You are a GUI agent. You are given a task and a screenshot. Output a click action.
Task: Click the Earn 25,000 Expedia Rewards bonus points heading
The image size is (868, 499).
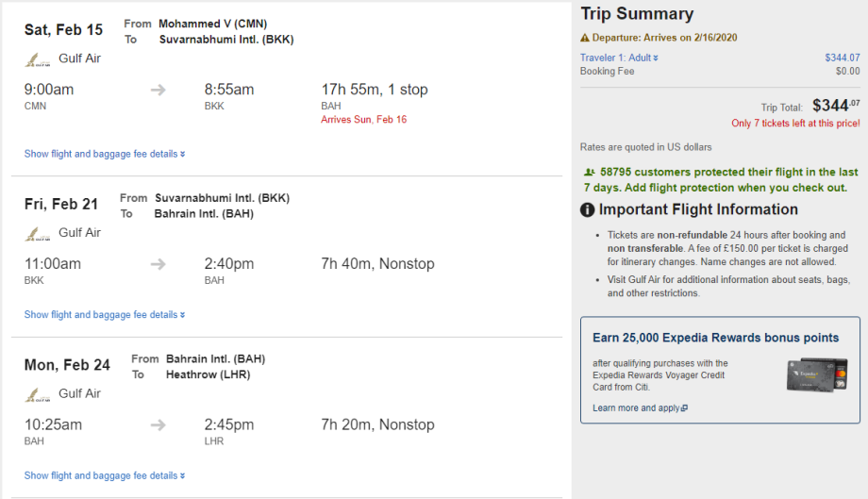click(715, 338)
